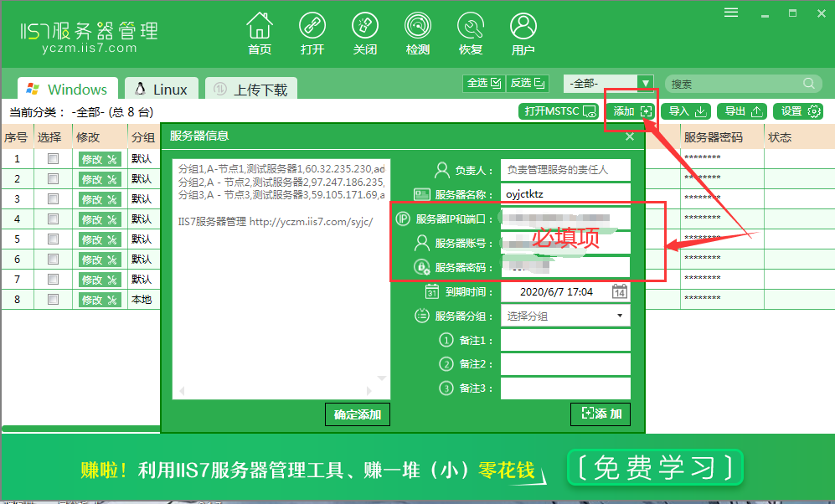835x504 pixels.
Task: Click the 添加 button in dialog bottom right
Action: pos(600,414)
